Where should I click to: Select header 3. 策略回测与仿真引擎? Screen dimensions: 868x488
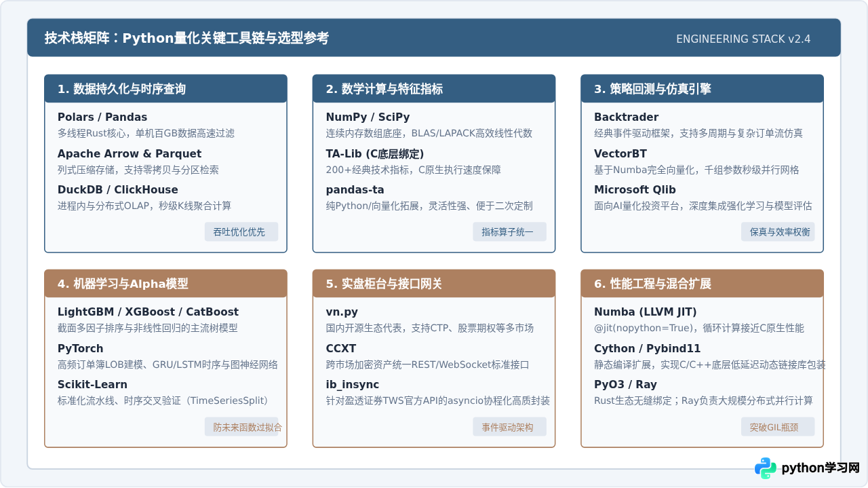click(703, 89)
